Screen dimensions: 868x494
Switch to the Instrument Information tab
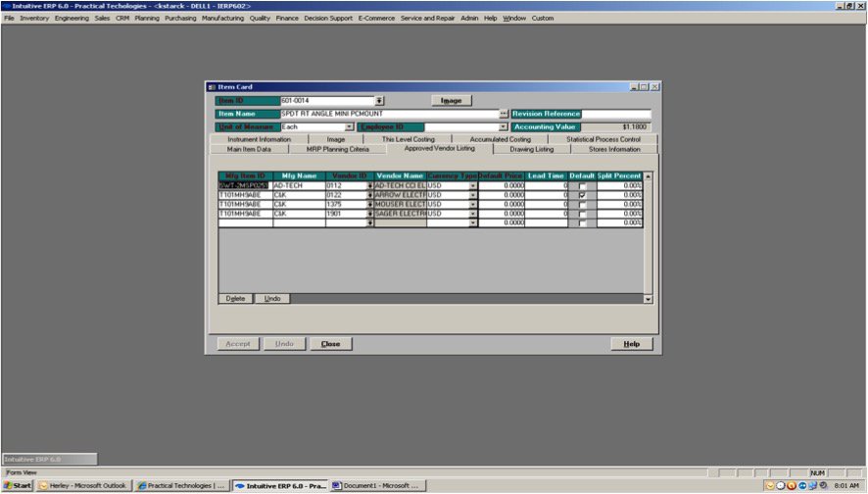[259, 139]
